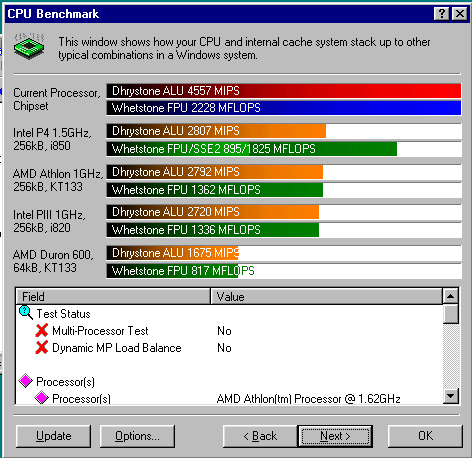Click the green CPU chip icon
The width and height of the screenshot is (472, 458).
tap(29, 46)
